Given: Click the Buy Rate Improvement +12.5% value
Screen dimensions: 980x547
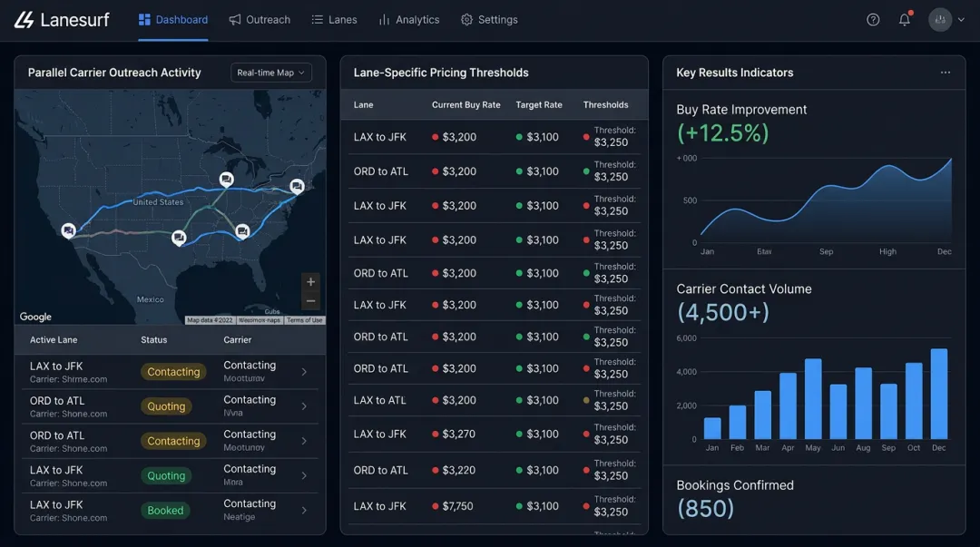Looking at the screenshot, I should pos(722,133).
